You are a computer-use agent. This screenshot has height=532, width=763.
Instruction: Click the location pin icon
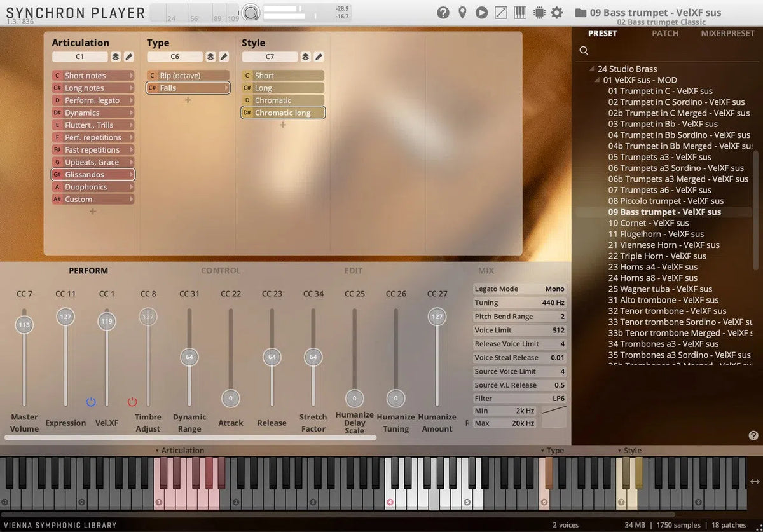[462, 12]
